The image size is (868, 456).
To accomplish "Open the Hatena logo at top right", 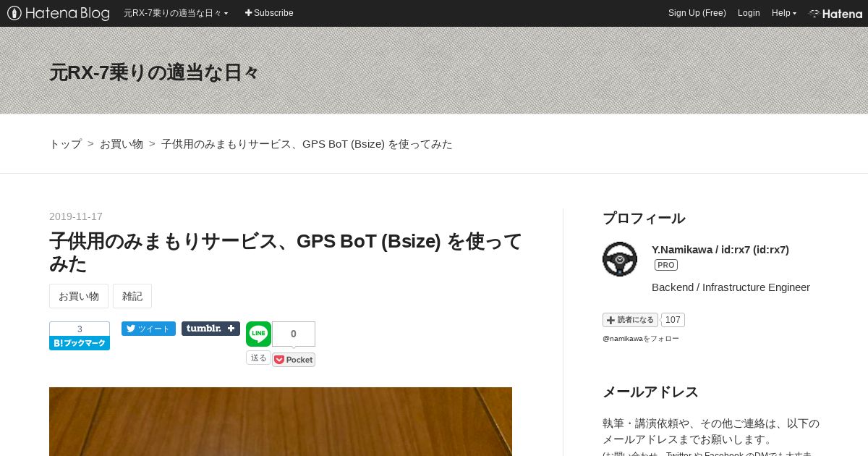I will tap(835, 13).
